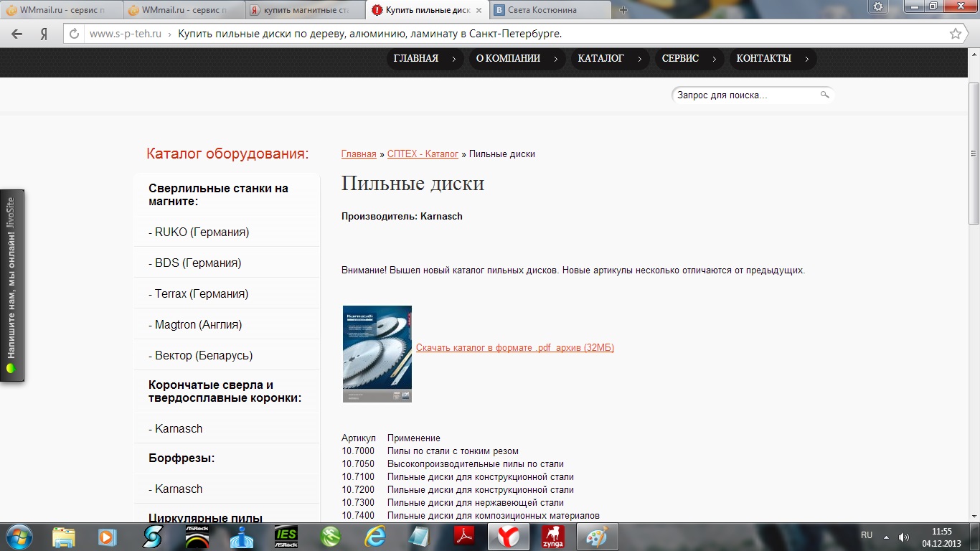The height and width of the screenshot is (551, 980).
Task: Download the catalog PDF archive link
Action: 515,348
